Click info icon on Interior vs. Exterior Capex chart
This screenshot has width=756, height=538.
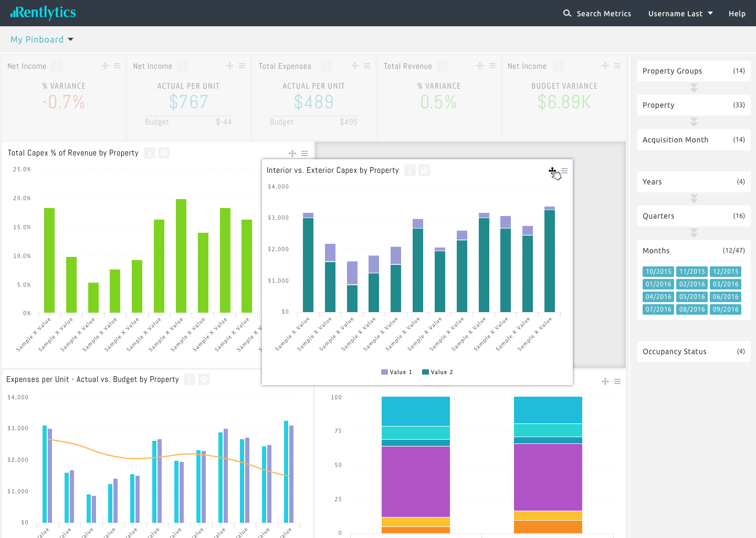[x=410, y=170]
